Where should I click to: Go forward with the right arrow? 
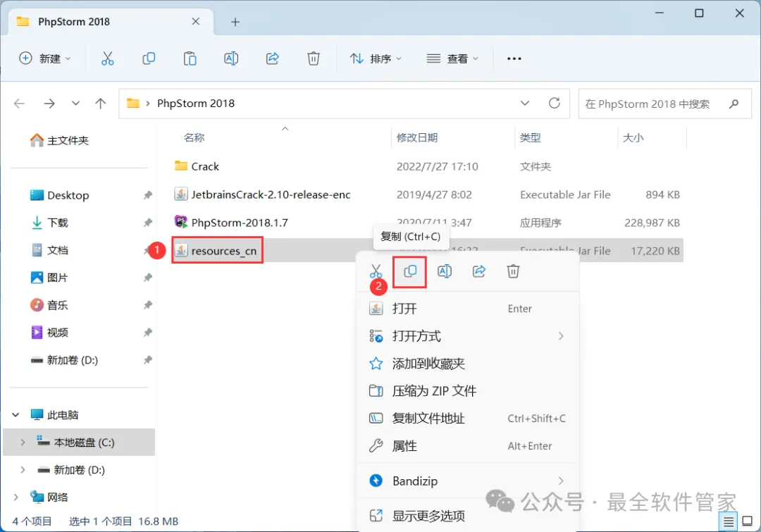49,104
